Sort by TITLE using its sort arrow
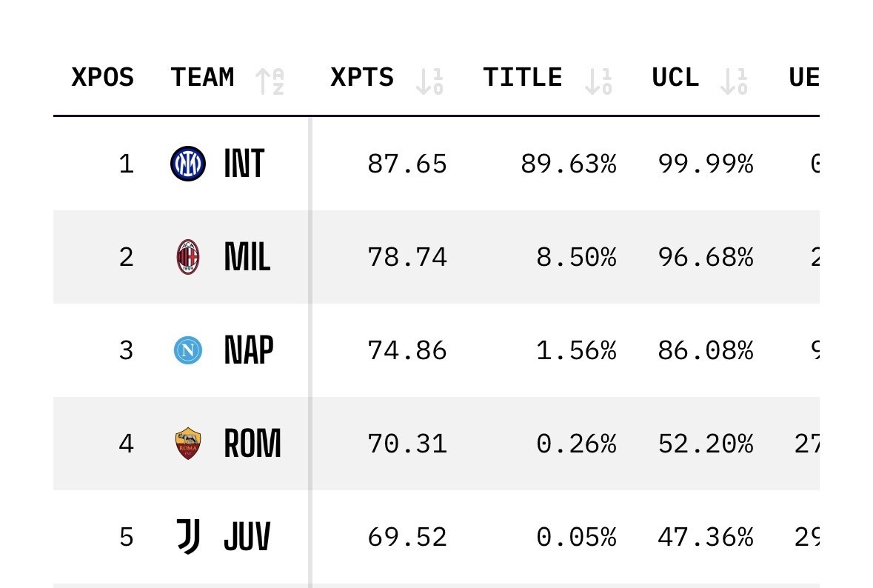Image resolution: width=873 pixels, height=588 pixels. (x=598, y=81)
